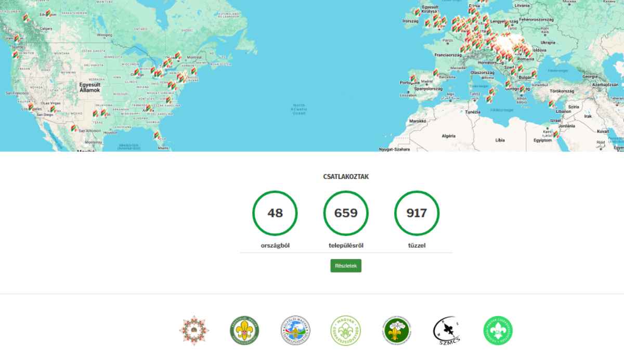Viewport: 624px width, 364px height.
Task: Select the flag marker in Ireland
Action: pyautogui.click(x=417, y=11)
